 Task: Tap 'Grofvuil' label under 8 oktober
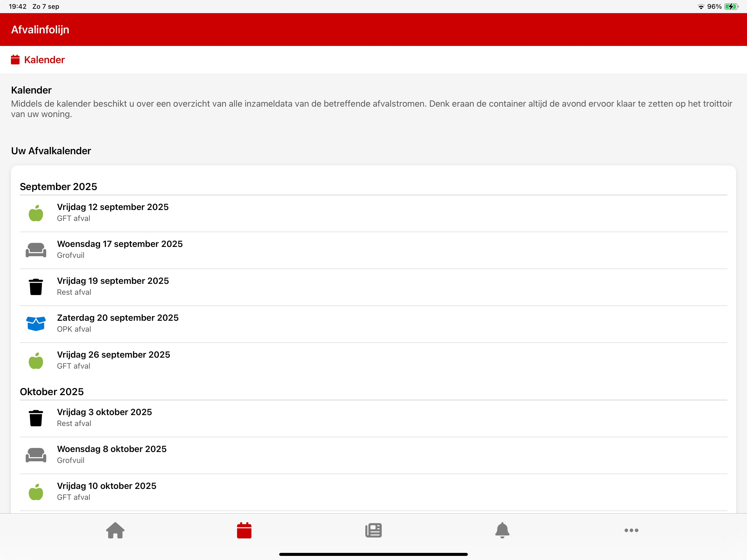71,460
